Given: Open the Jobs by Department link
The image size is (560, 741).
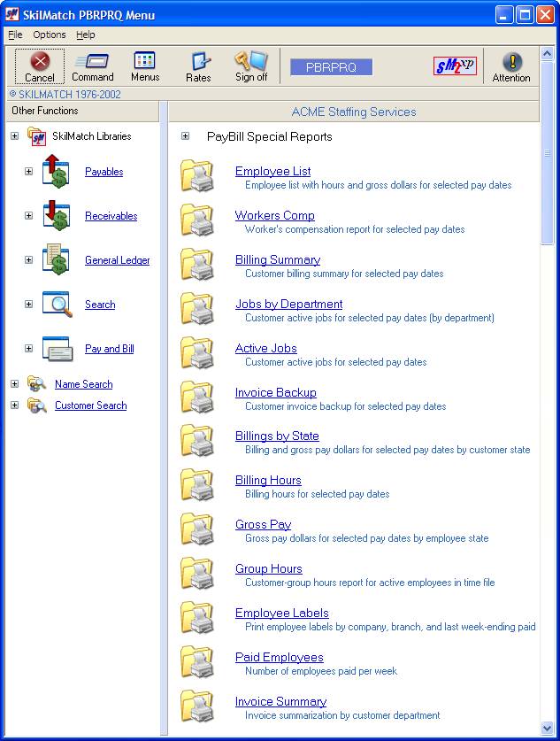Looking at the screenshot, I should pyautogui.click(x=289, y=304).
